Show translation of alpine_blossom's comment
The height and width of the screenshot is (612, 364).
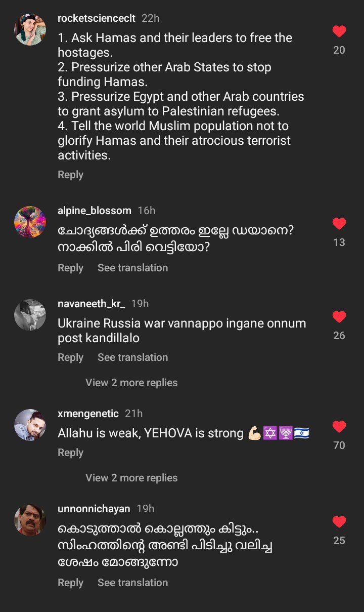132,268
